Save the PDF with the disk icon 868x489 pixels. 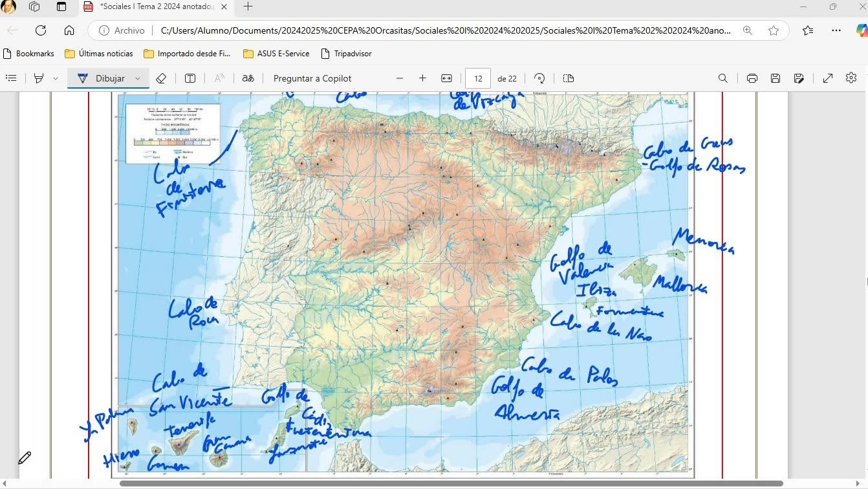point(775,78)
